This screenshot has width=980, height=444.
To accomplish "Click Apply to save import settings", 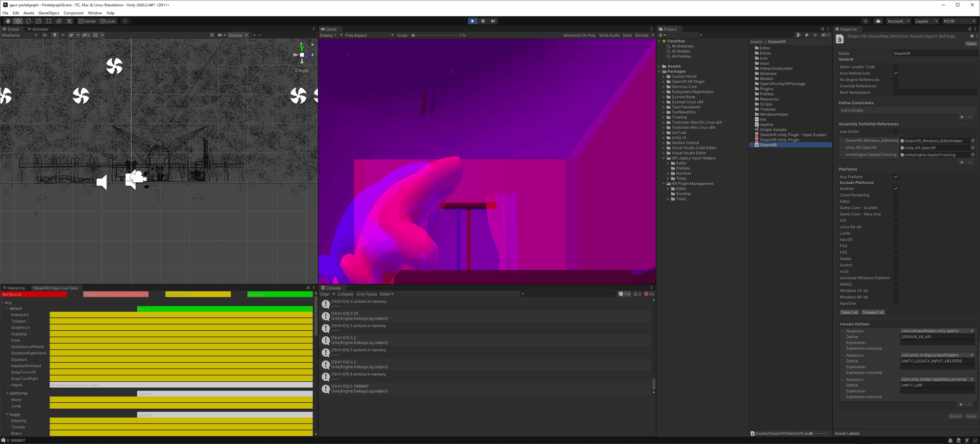I will click(x=971, y=416).
